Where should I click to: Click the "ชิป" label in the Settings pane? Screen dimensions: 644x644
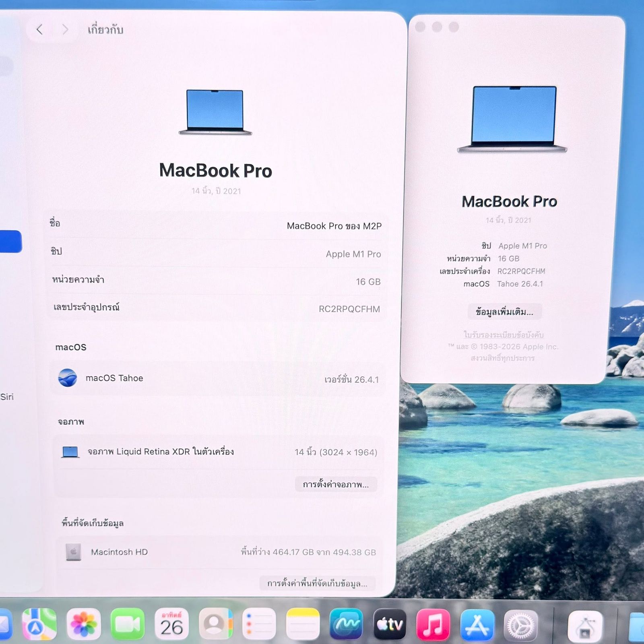pos(56,251)
